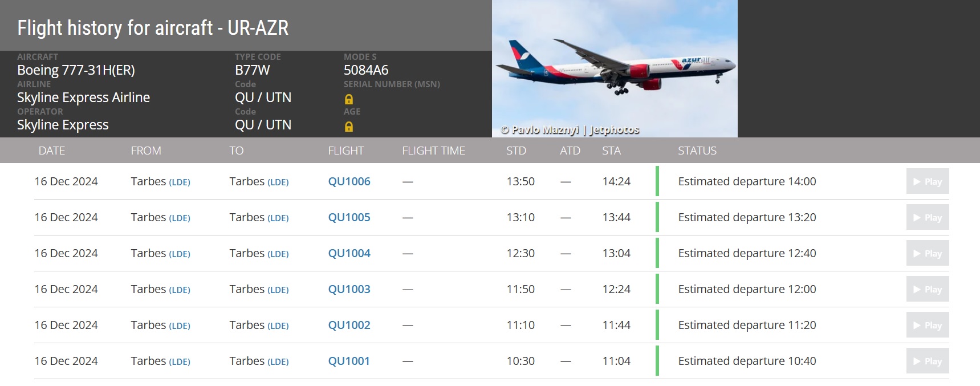Click LDE origin code for QU1006

pyautogui.click(x=180, y=182)
